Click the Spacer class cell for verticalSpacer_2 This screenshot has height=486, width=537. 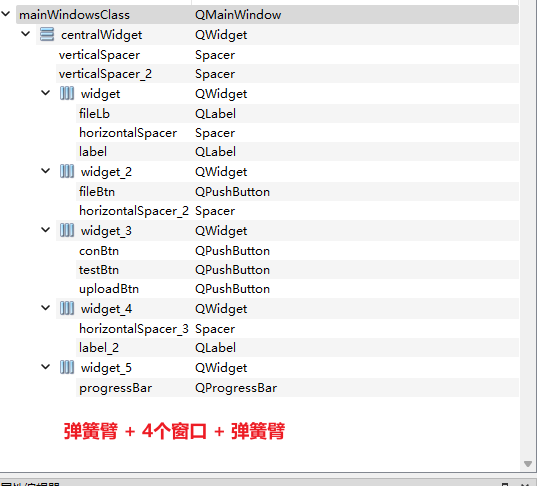pos(215,74)
